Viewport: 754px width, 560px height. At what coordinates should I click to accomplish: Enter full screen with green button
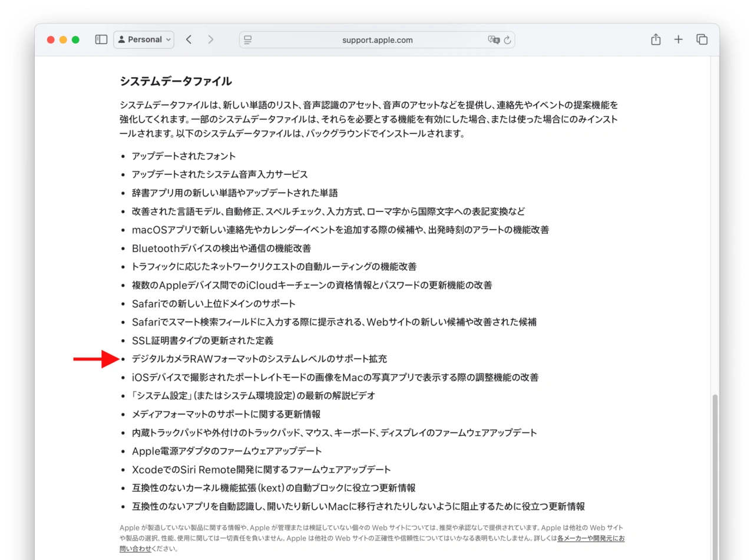click(x=75, y=39)
